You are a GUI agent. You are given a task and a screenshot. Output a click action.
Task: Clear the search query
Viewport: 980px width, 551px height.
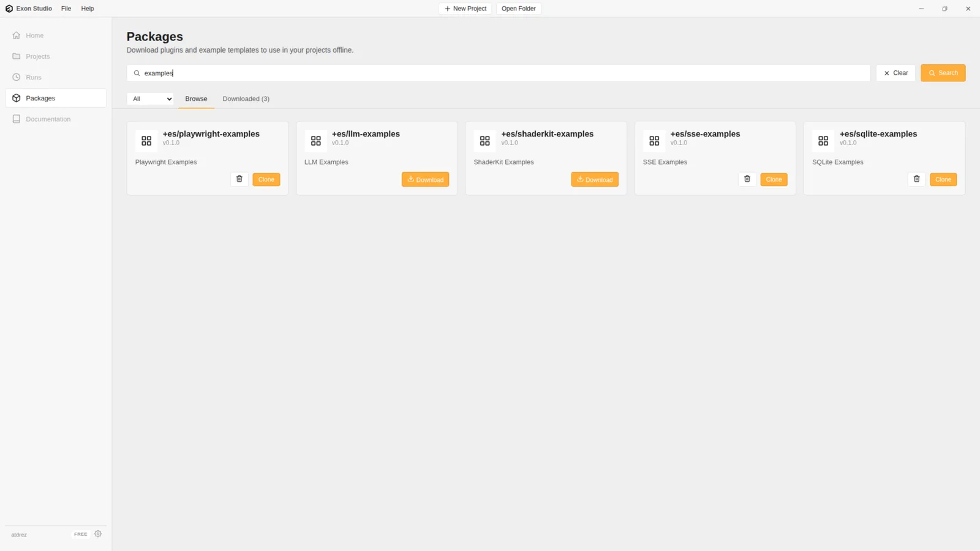(895, 73)
